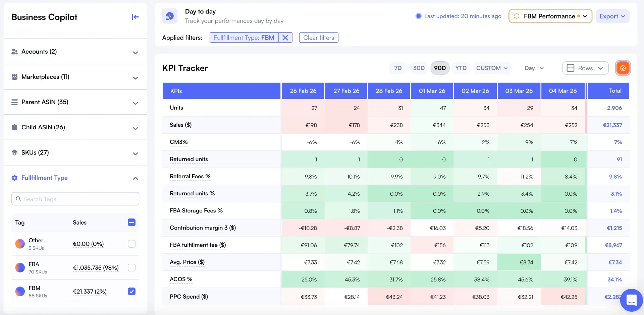Select the 90D time range
644x315 pixels.
440,68
